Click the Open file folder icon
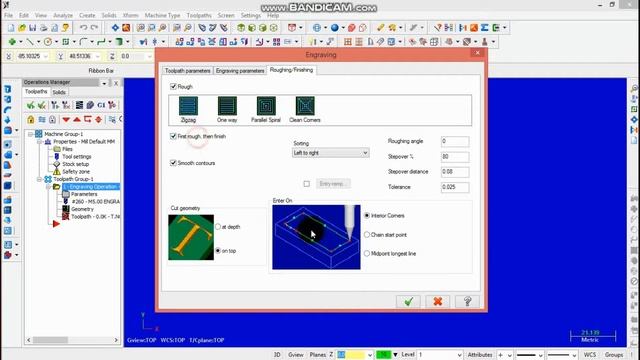 click(22, 28)
